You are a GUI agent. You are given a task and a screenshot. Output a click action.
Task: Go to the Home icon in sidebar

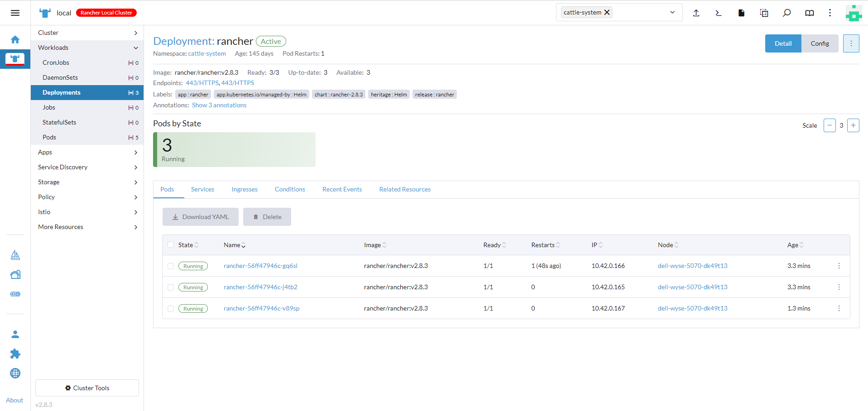click(15, 39)
